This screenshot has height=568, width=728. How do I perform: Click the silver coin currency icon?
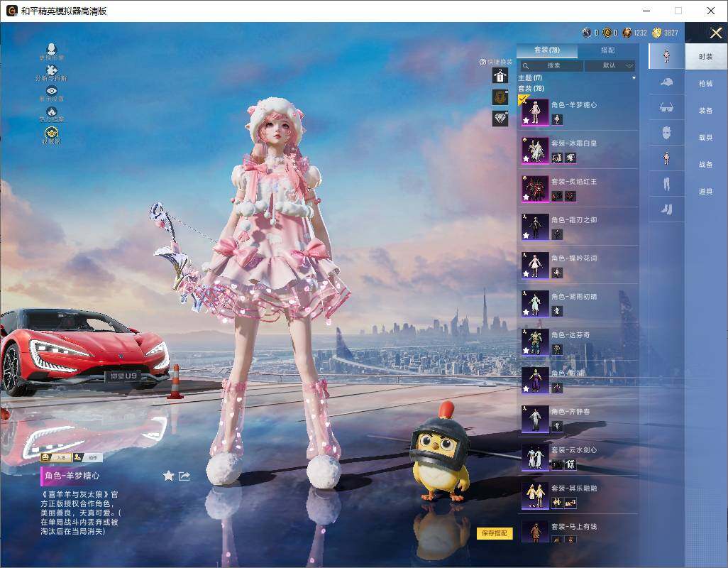[587, 33]
